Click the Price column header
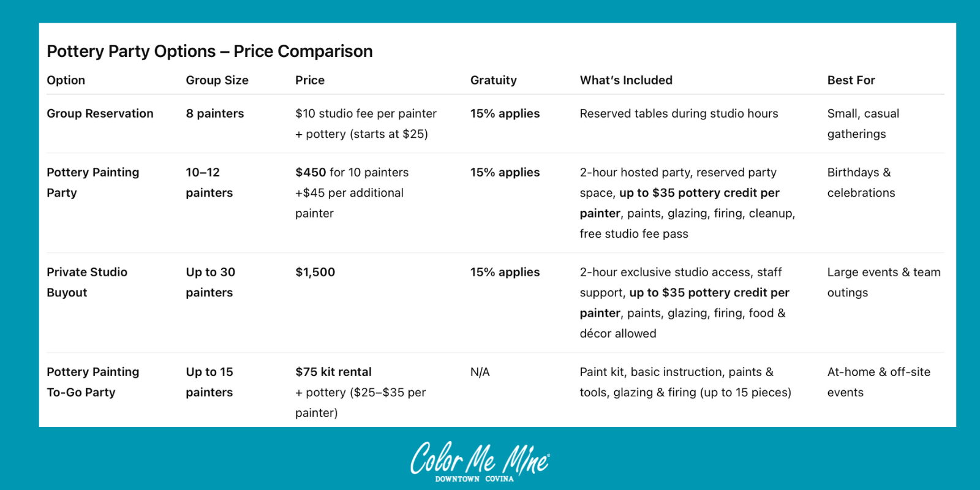The image size is (980, 490). pyautogui.click(x=310, y=80)
